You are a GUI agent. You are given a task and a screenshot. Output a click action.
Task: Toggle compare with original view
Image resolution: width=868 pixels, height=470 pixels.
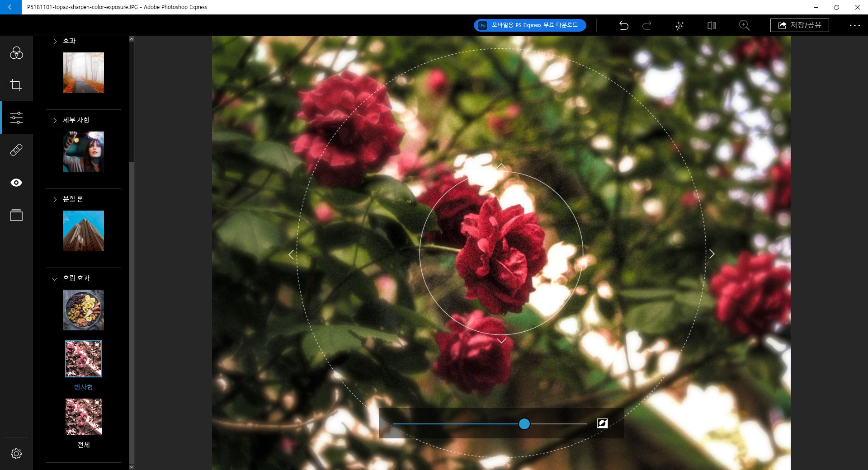coord(712,26)
